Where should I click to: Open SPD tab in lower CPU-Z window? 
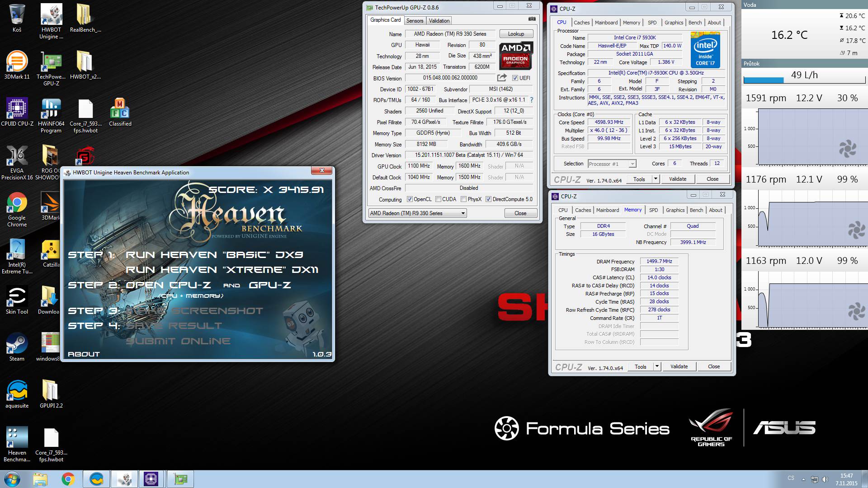click(654, 210)
